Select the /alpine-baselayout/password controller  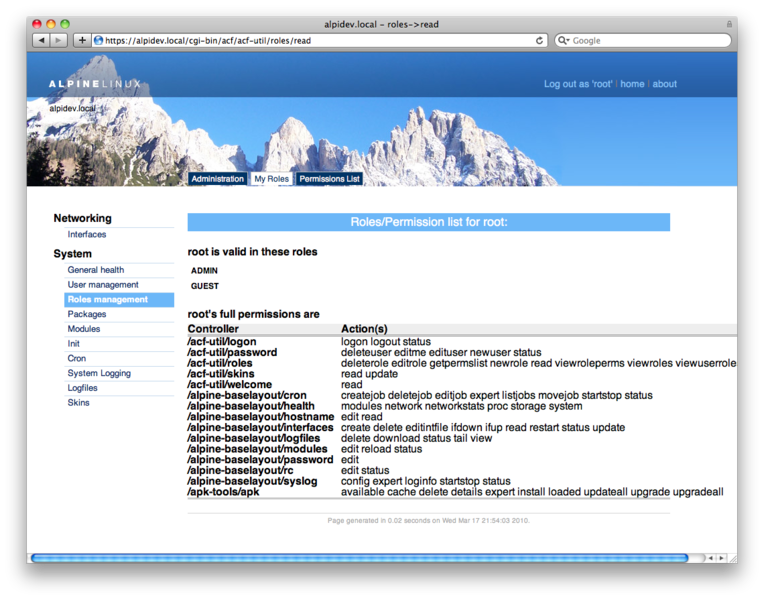pyautogui.click(x=260, y=460)
